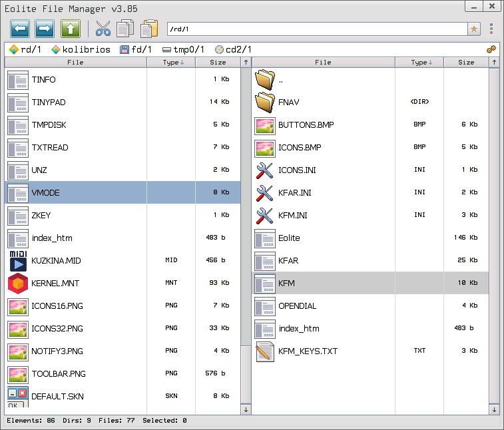Click the Copy documents icon
This screenshot has height=430, width=504.
pyautogui.click(x=125, y=28)
